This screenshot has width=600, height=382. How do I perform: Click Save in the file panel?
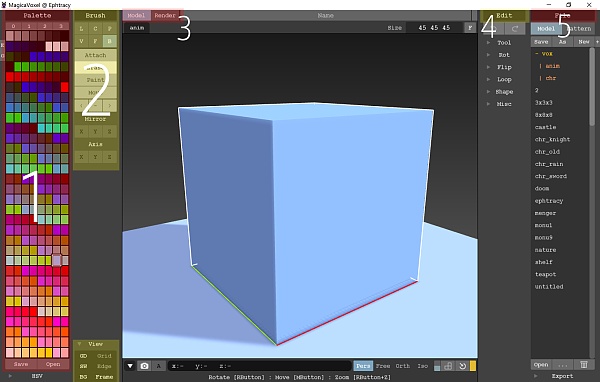click(x=541, y=42)
